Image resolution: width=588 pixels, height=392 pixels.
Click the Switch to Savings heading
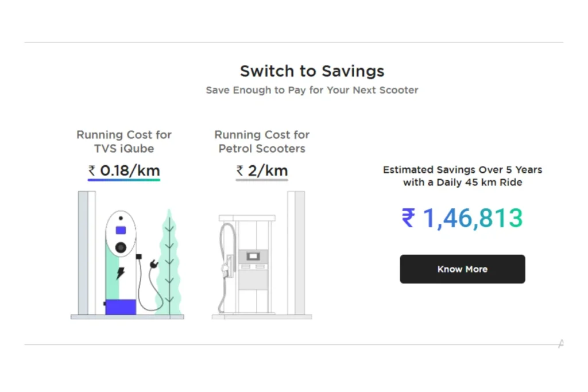[312, 71]
